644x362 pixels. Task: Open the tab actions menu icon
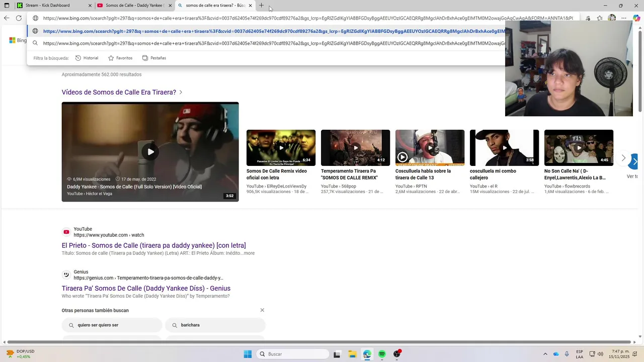[x=7, y=6]
